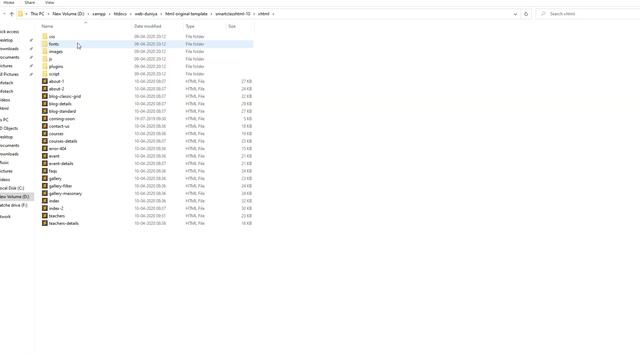Select blog-classic-grid HTML file icon
This screenshot has height=360, width=640.
click(x=45, y=96)
